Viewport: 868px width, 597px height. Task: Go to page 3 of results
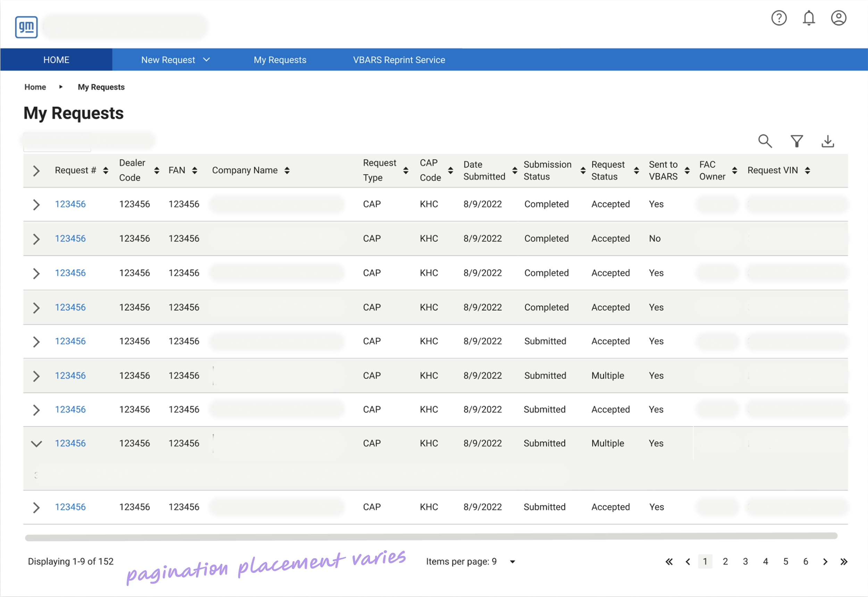tap(745, 562)
